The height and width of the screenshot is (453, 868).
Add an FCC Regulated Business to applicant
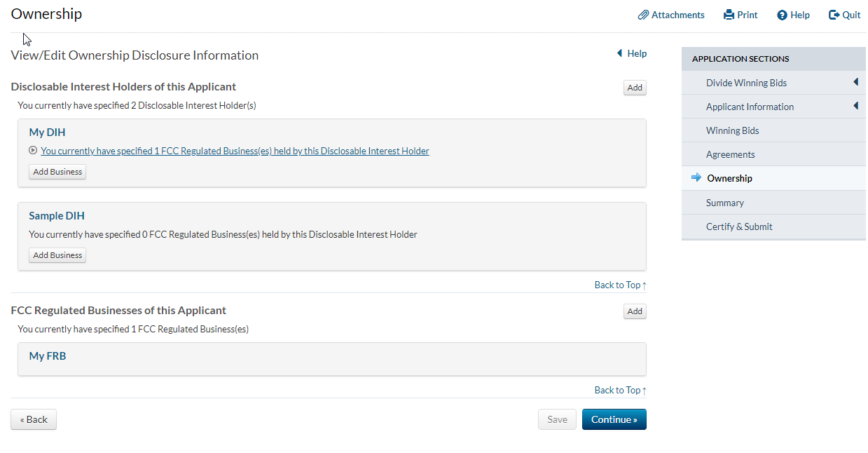point(635,311)
